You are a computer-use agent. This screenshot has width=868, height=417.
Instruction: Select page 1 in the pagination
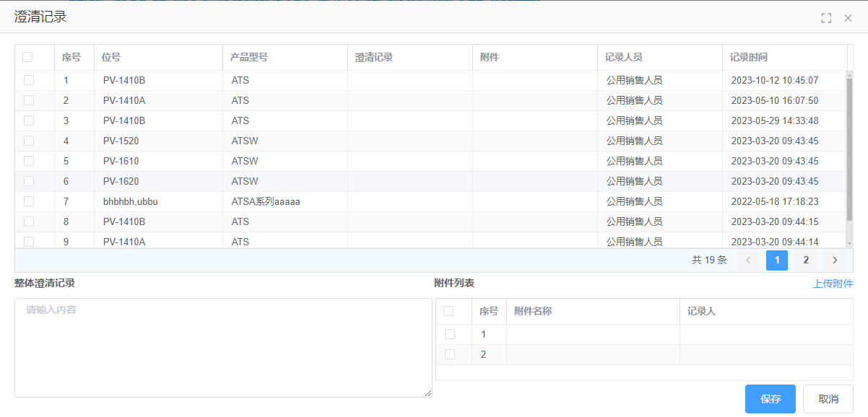[777, 260]
